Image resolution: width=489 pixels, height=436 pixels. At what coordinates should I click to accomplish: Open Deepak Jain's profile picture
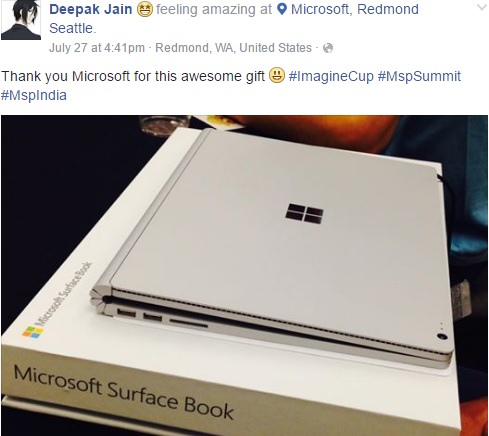pos(21,20)
